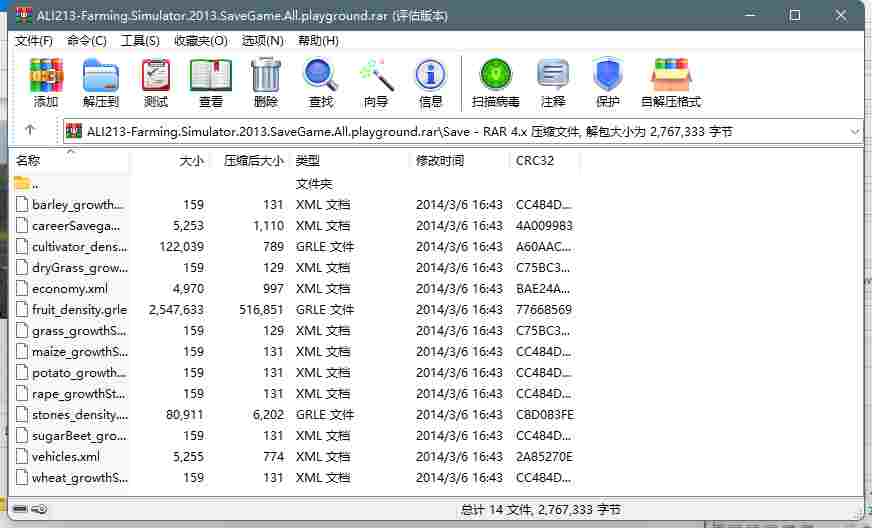Select the economy.xml file name
872x528 pixels.
point(70,289)
